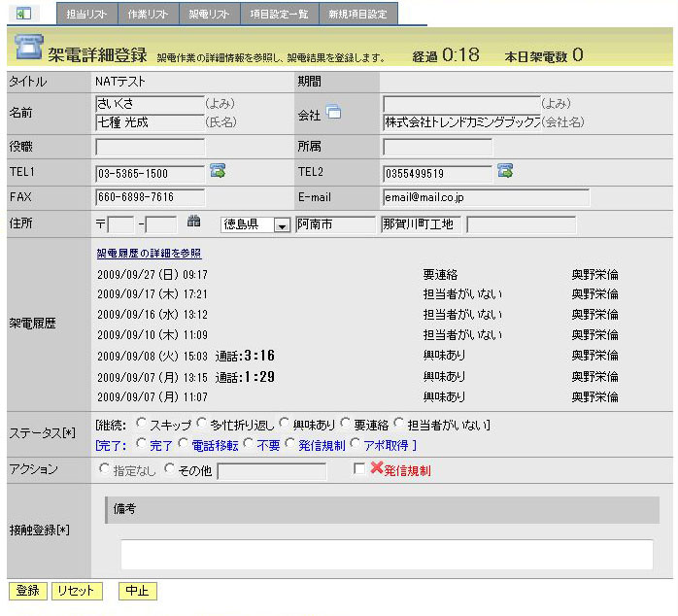
Task: Click the company name field
Action: click(461, 122)
